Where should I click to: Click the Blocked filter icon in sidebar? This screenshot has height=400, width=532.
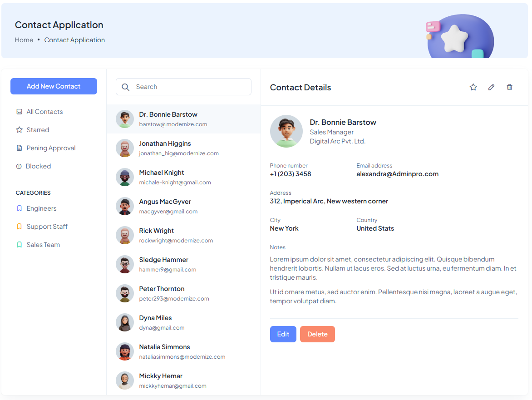[19, 167]
